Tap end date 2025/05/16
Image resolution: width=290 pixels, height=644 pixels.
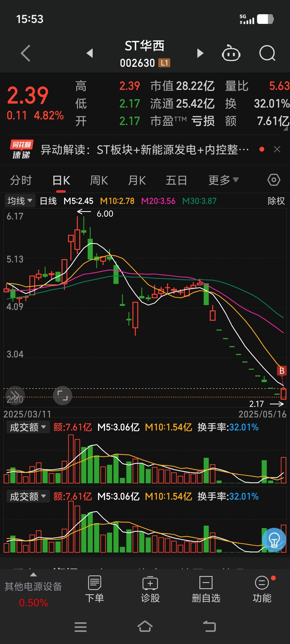point(263,414)
